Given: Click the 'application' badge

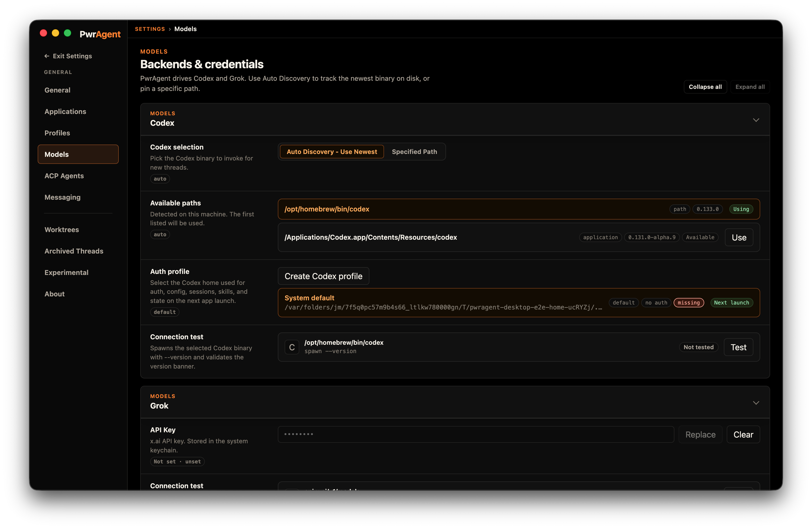Looking at the screenshot, I should pos(600,237).
